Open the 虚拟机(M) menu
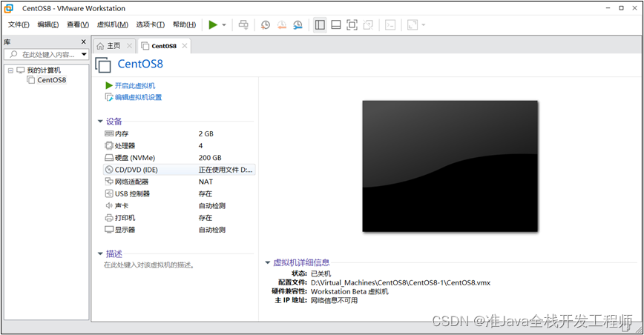The width and height of the screenshot is (644, 335). pyautogui.click(x=113, y=24)
